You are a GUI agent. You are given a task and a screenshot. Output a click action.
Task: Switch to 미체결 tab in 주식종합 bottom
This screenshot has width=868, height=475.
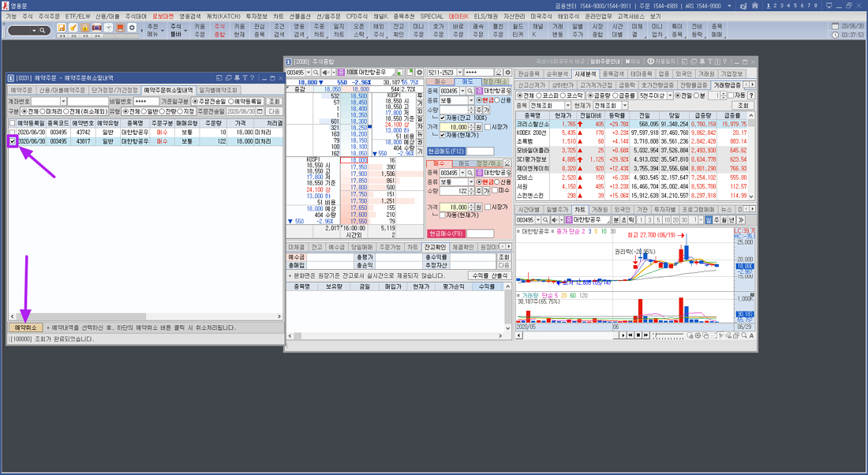coord(297,247)
